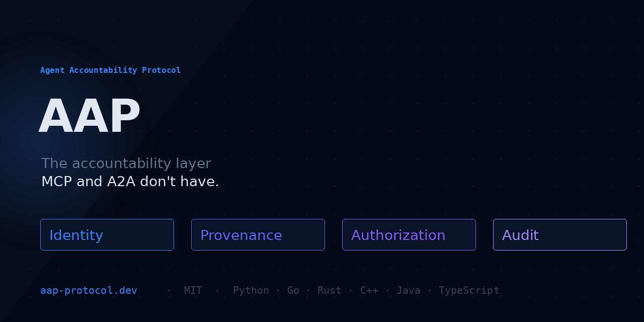Image resolution: width=644 pixels, height=322 pixels.
Task: Click the word "Protocol" in the top heading
Action: (x=161, y=70)
